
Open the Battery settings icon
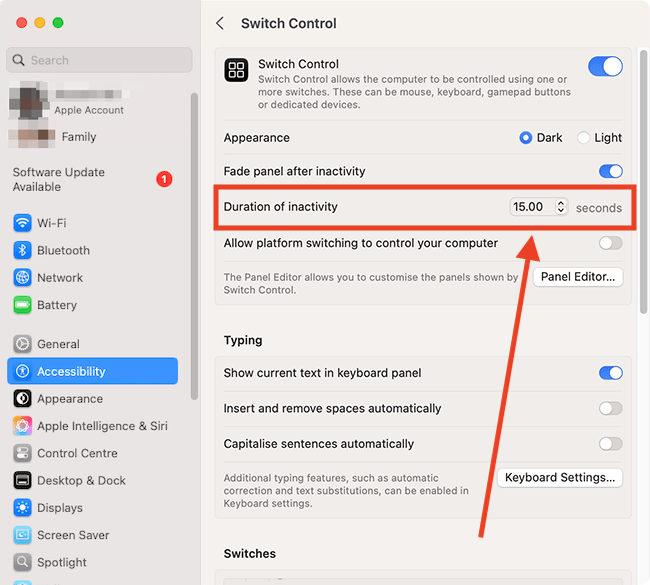tap(22, 305)
